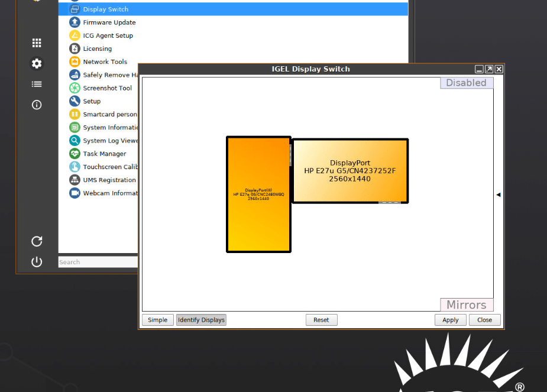Screen dimensions: 547x392
Task: Maximize the IGEL Display Switch window
Action: 489,69
